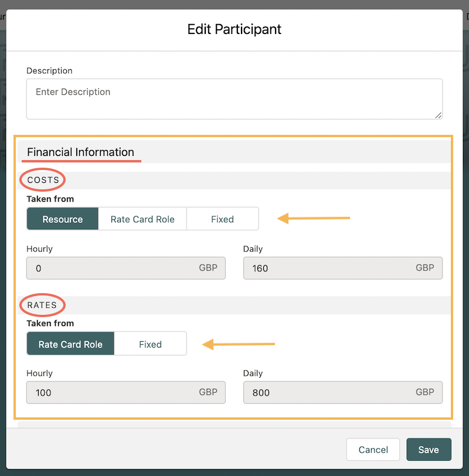Cancel editing the participant
Screen dimensions: 469x476
[373, 450]
